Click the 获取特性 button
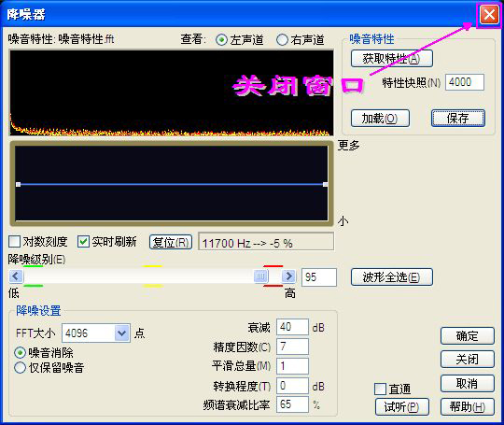Image resolution: width=504 pixels, height=425 pixels. 391,59
